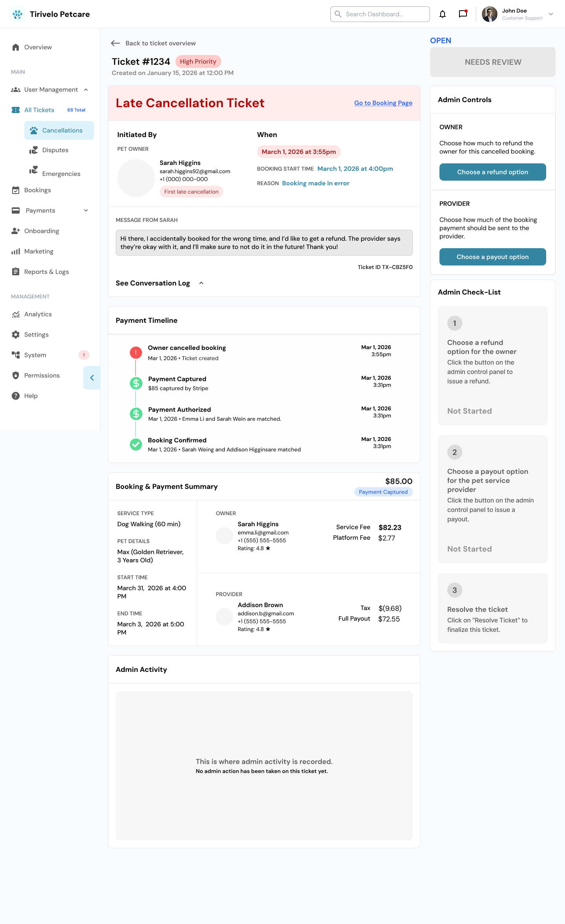Click the addison.b@gmail.com email
The image size is (565, 924).
pyautogui.click(x=266, y=613)
